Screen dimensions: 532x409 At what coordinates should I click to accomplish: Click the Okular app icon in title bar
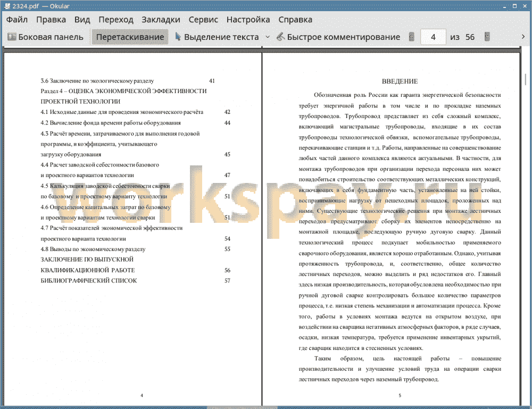[7, 6]
